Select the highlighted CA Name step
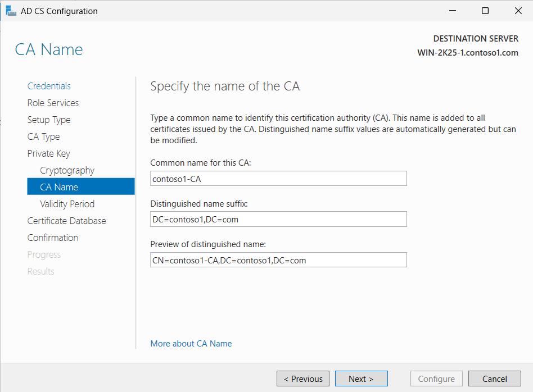The image size is (533, 392). [x=81, y=186]
